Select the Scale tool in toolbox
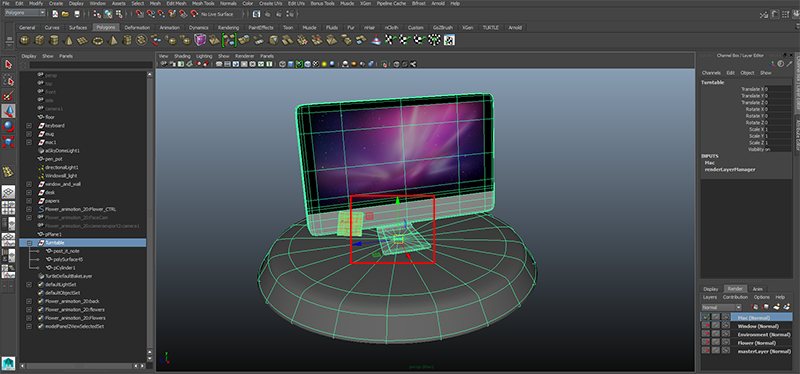Image resolution: width=800 pixels, height=374 pixels. click(8, 141)
